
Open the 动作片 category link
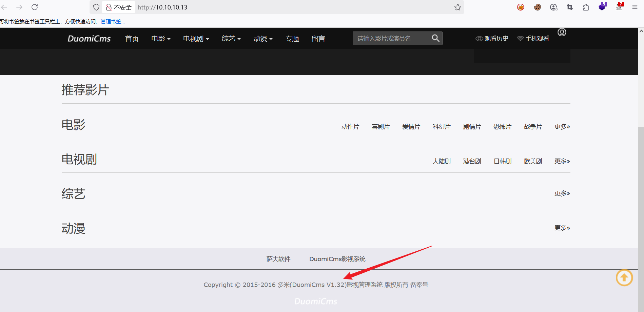350,127
